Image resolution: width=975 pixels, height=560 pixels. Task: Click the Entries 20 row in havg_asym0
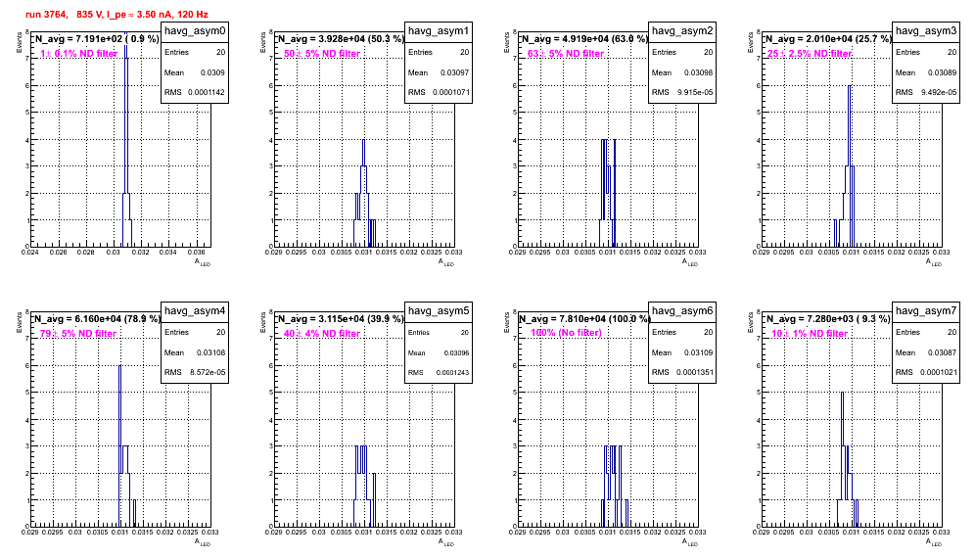click(x=195, y=52)
